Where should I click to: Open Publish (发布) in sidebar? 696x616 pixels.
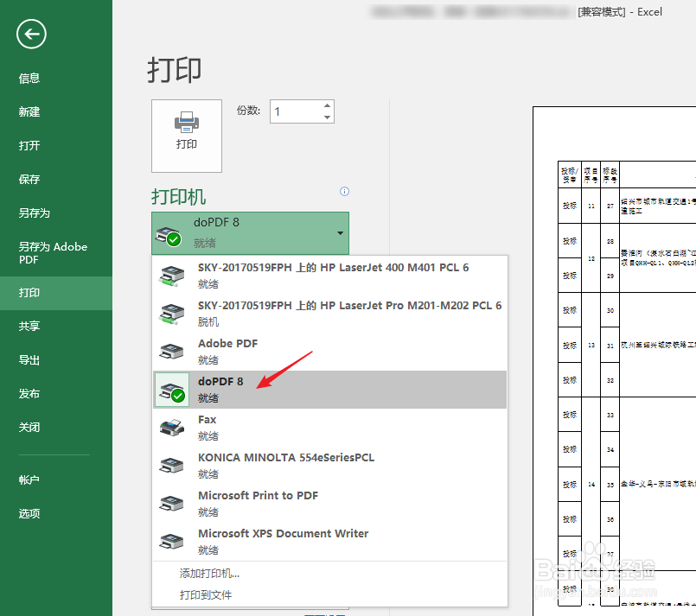click(29, 393)
